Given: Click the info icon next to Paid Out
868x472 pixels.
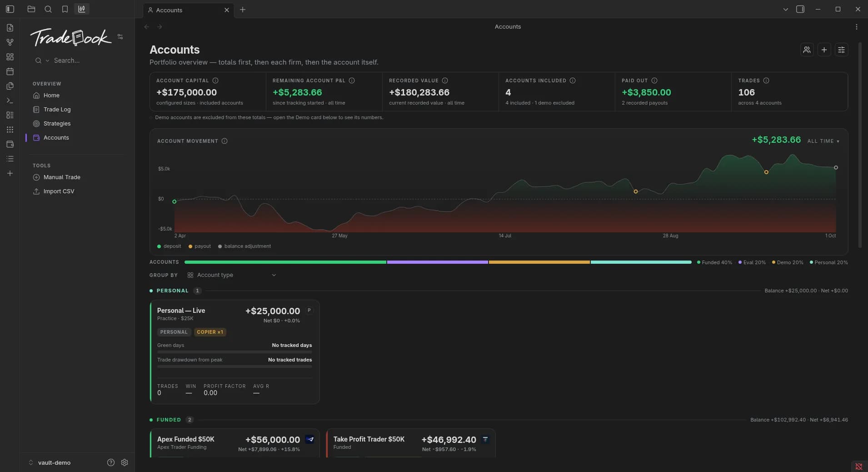Looking at the screenshot, I should (x=654, y=80).
